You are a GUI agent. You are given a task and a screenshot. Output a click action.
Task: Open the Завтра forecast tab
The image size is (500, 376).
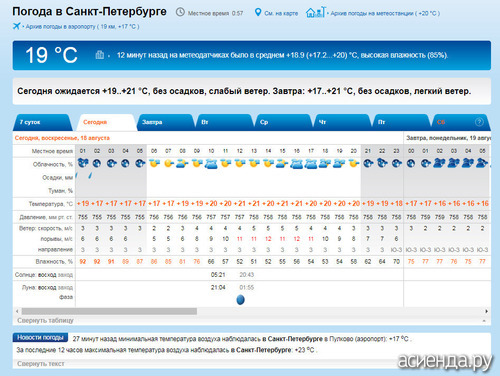(x=165, y=122)
